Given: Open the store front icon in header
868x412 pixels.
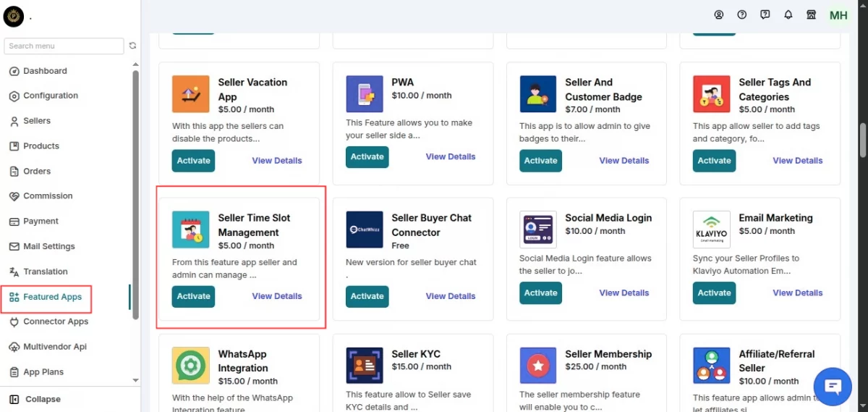Looking at the screenshot, I should click(812, 14).
